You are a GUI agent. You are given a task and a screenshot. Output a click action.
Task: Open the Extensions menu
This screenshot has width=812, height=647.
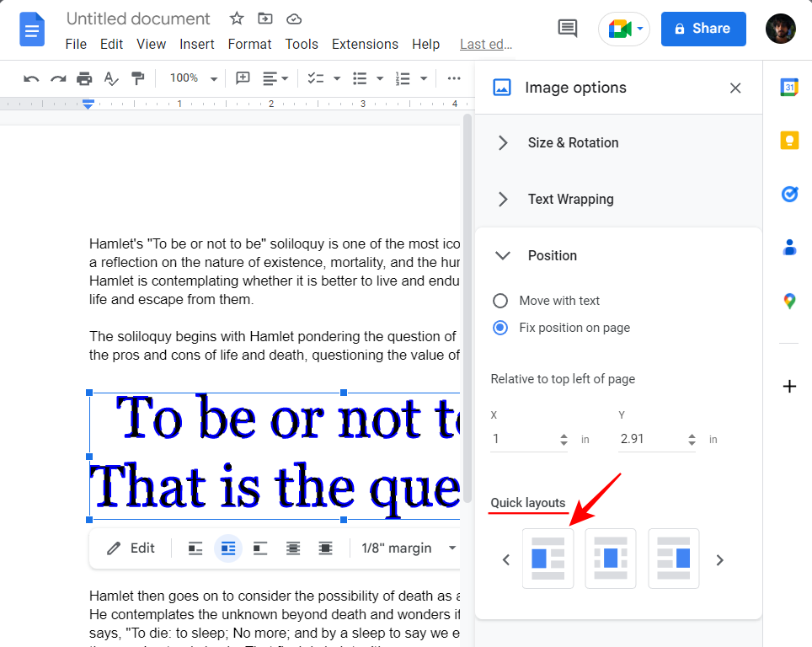(364, 44)
